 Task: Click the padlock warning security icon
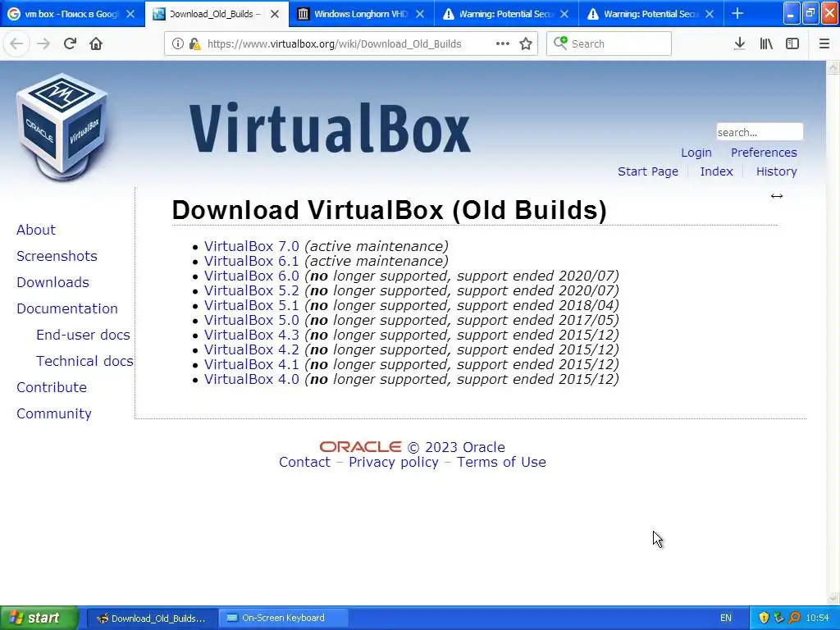[195, 44]
